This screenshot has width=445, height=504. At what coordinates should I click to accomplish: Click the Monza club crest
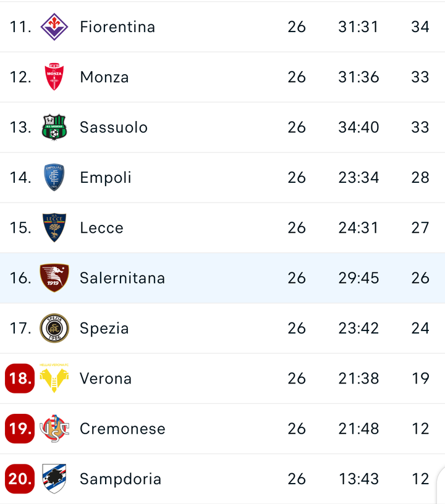point(54,77)
